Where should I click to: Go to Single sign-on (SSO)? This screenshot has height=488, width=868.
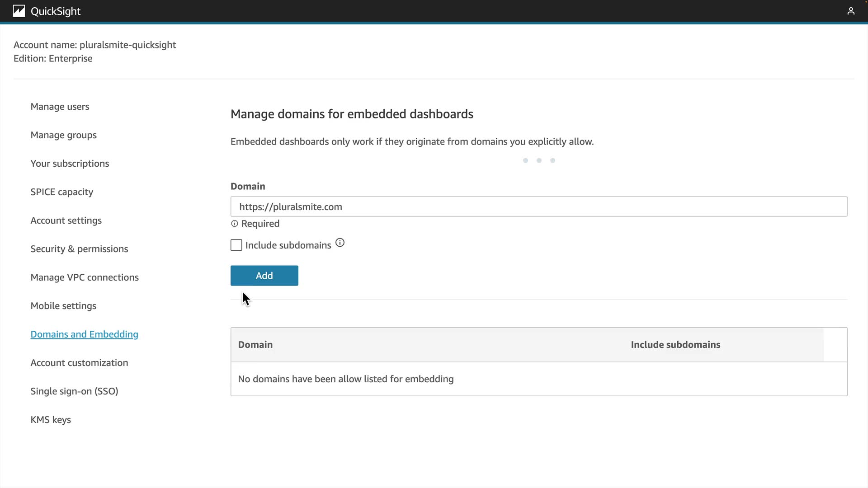[74, 391]
